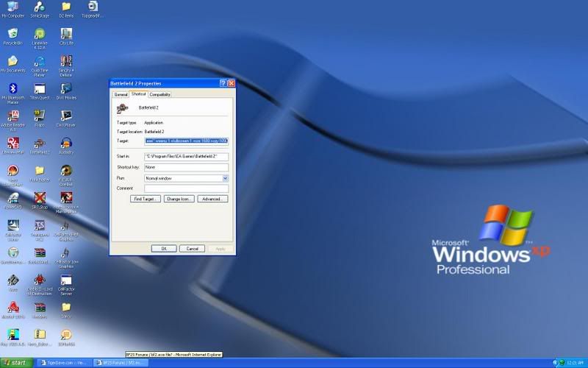Launch the SimCity 4 Deluxe shortcut
The width and height of the screenshot is (588, 368).
click(x=66, y=66)
